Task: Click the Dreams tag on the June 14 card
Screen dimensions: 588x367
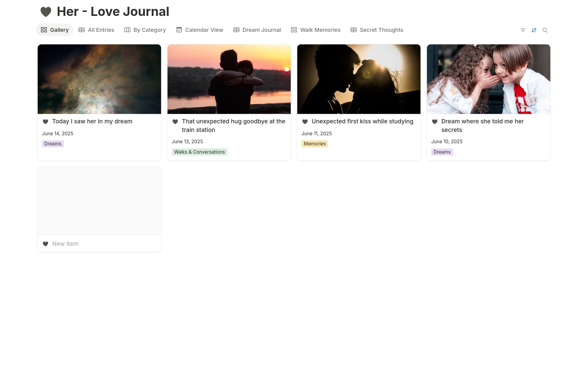Action: [x=52, y=144]
